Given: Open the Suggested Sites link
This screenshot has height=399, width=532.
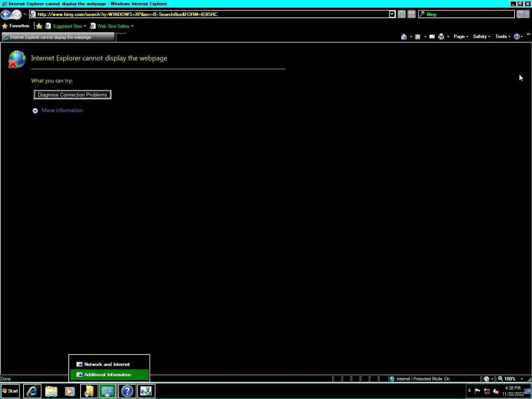Looking at the screenshot, I should (65, 26).
